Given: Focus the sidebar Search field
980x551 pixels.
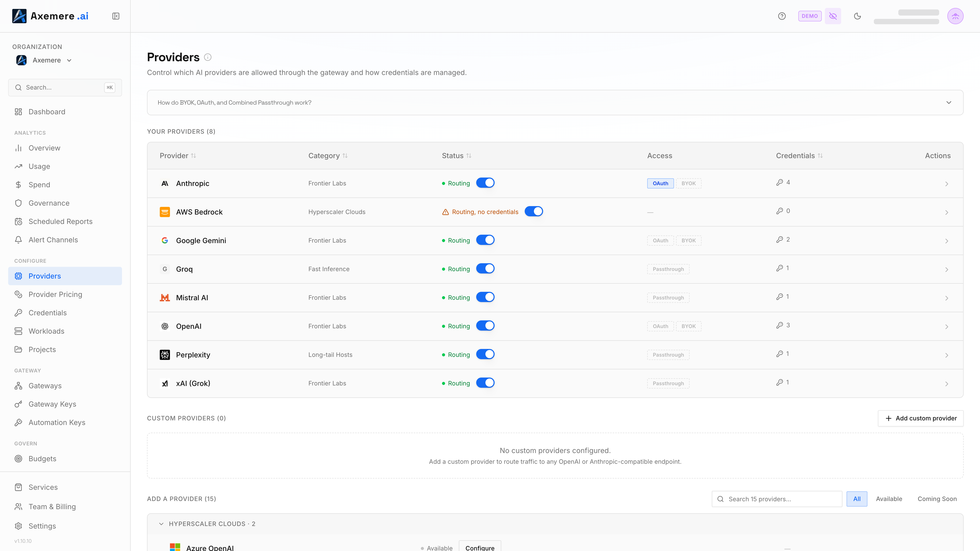Looking at the screenshot, I should tap(65, 87).
